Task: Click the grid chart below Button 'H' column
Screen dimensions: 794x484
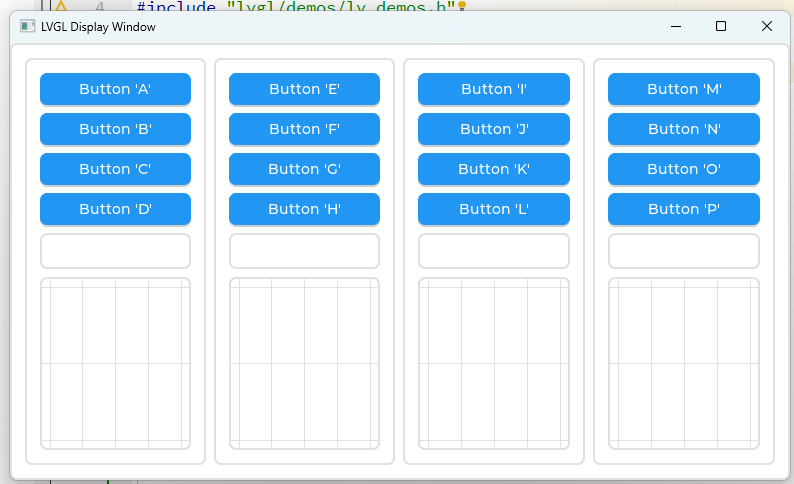Action: pos(304,363)
